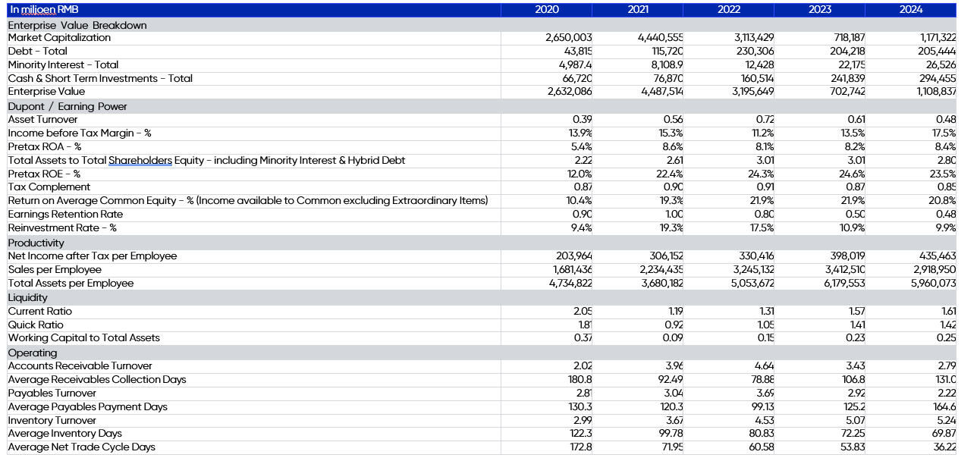Screen dimensions: 980x461
Task: Click Income before Tax Margin label
Action: 80,133
